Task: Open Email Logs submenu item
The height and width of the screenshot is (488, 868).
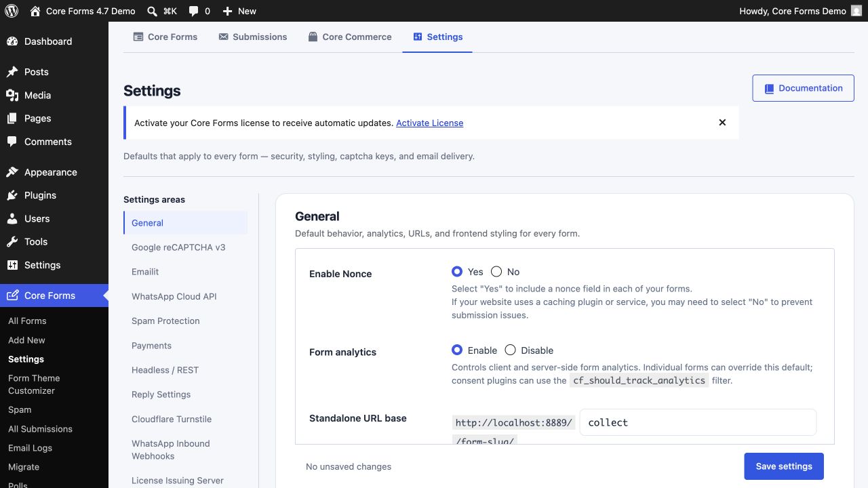Action: coord(54,448)
